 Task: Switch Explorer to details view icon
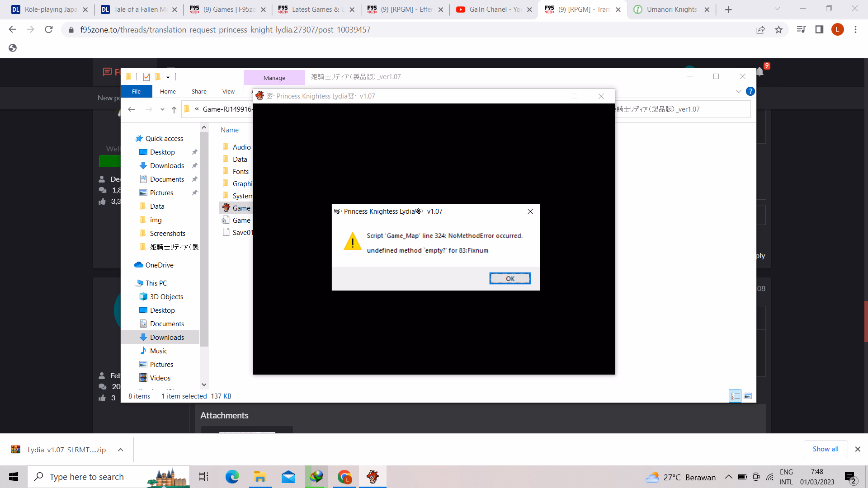pyautogui.click(x=735, y=396)
